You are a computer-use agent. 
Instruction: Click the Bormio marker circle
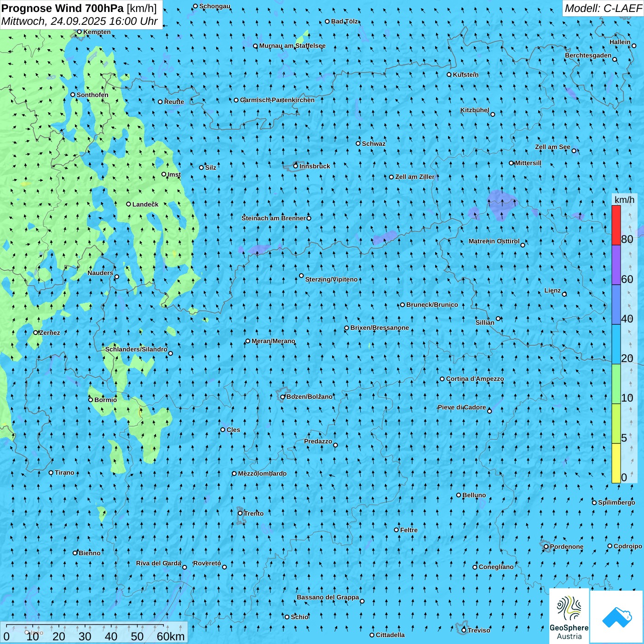pyautogui.click(x=91, y=400)
